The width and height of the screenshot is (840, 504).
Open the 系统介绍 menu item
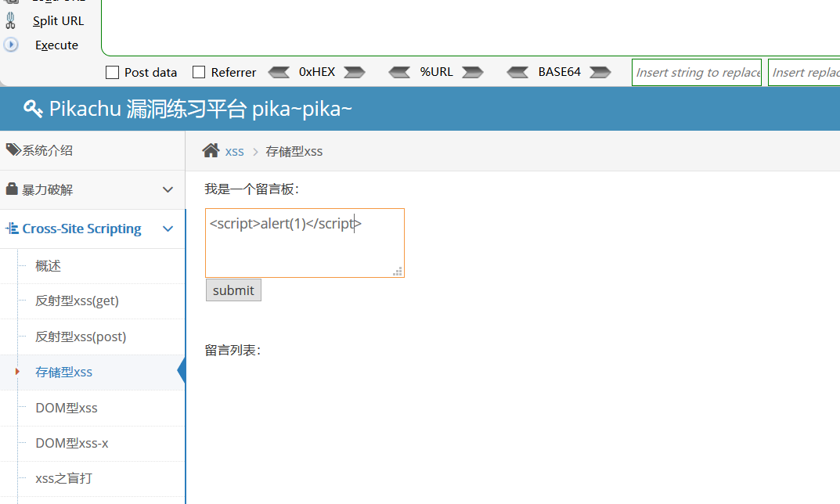point(92,150)
